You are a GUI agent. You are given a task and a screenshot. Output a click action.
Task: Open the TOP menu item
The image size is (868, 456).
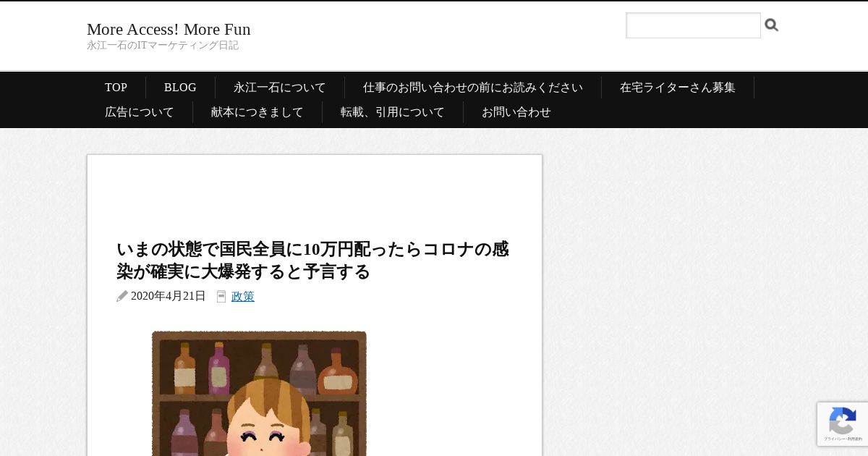click(x=116, y=88)
